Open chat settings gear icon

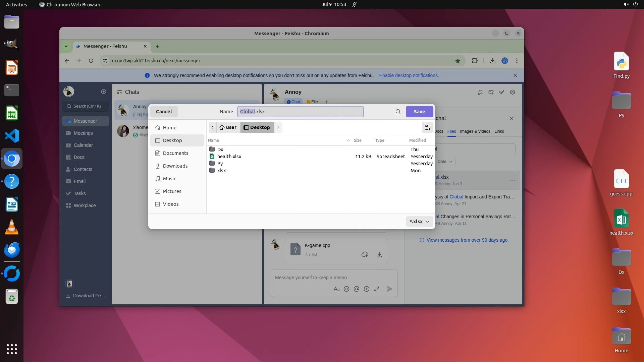coord(512,92)
